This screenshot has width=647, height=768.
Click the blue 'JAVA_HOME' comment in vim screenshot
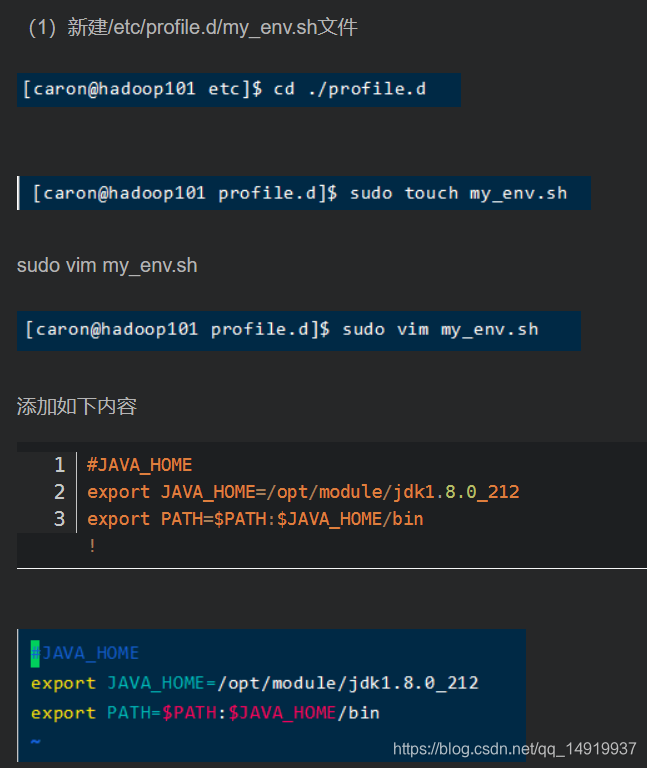pos(90,653)
